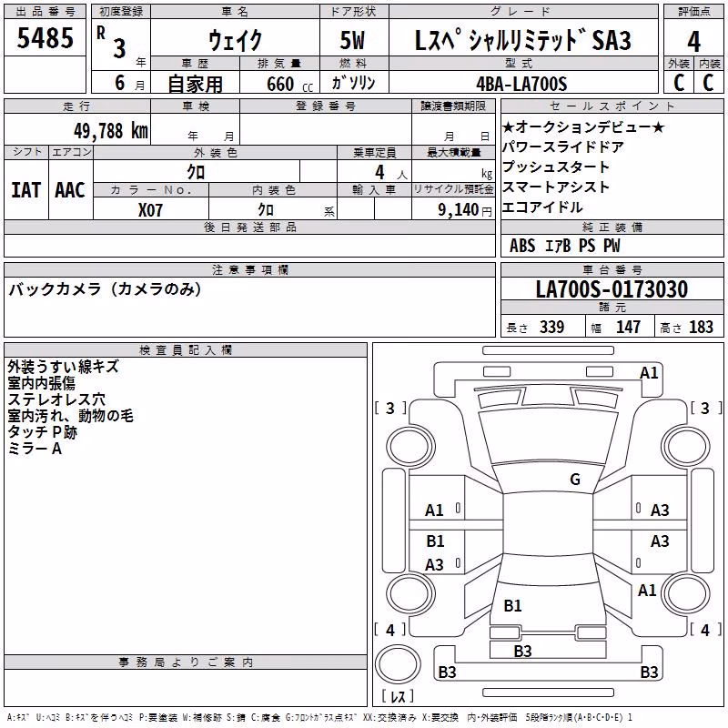This screenshot has height=728, width=728.
Task: Click the model code 4BA-LA700S
Action: (x=521, y=84)
